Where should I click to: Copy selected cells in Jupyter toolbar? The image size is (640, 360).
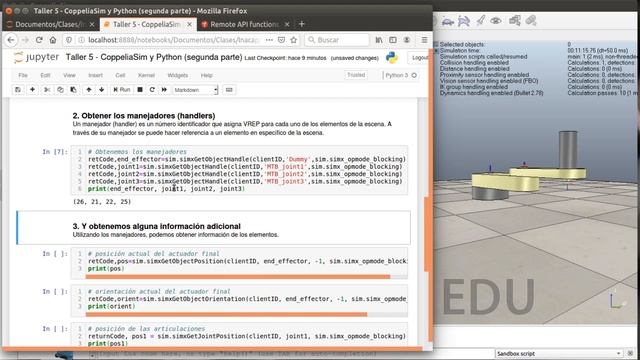click(x=60, y=89)
